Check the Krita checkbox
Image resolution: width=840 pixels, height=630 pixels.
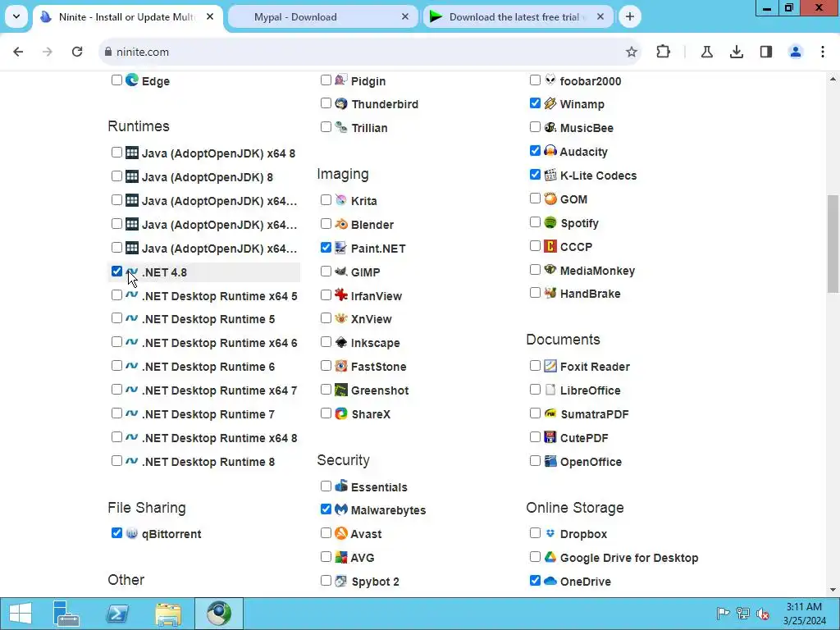coord(326,200)
